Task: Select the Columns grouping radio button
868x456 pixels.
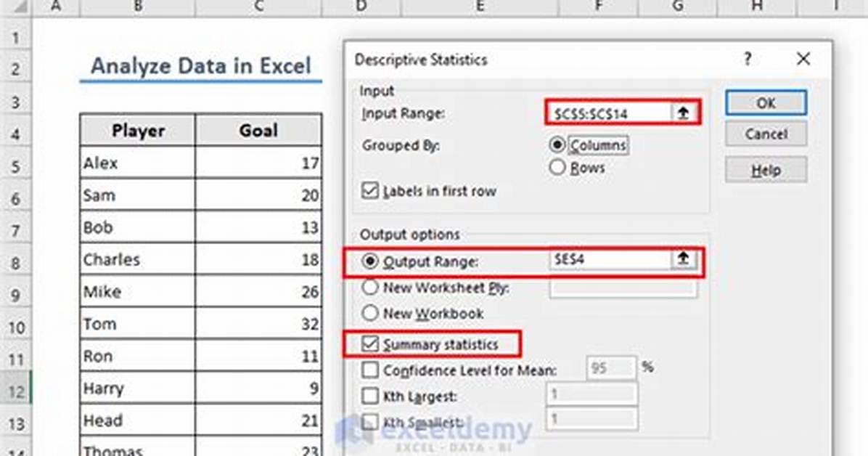Action: 557,144
